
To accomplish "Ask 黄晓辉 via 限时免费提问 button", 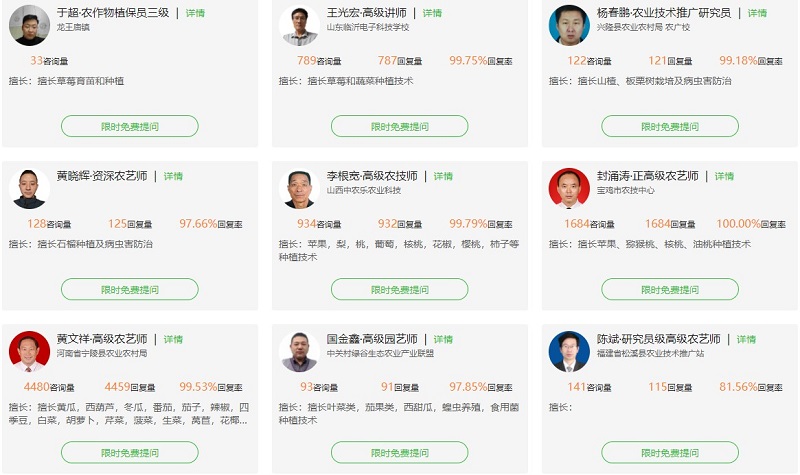I will tap(130, 289).
